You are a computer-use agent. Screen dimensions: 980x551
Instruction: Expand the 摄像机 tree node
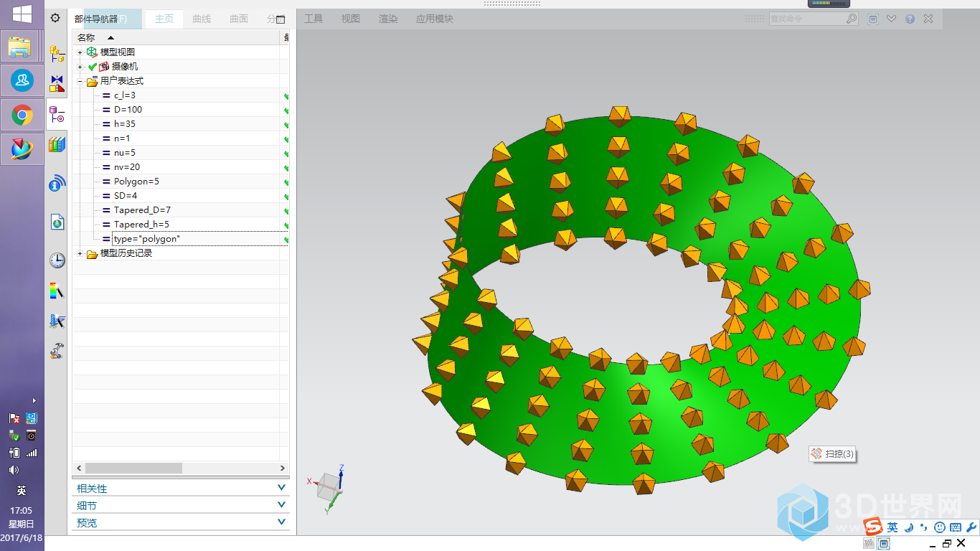(80, 67)
